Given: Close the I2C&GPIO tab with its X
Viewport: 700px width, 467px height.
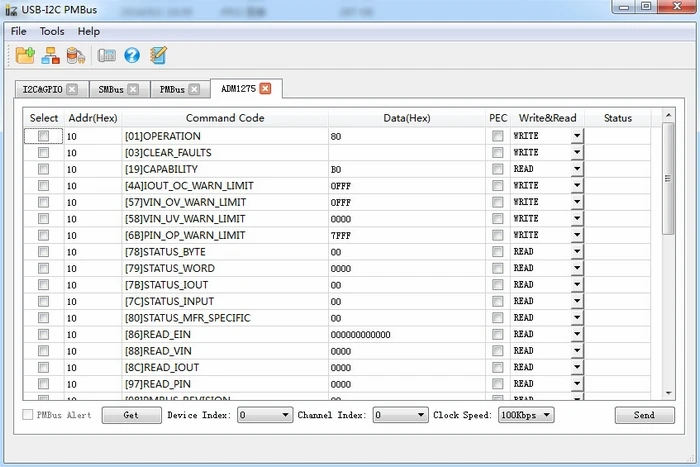Looking at the screenshot, I should 72,89.
